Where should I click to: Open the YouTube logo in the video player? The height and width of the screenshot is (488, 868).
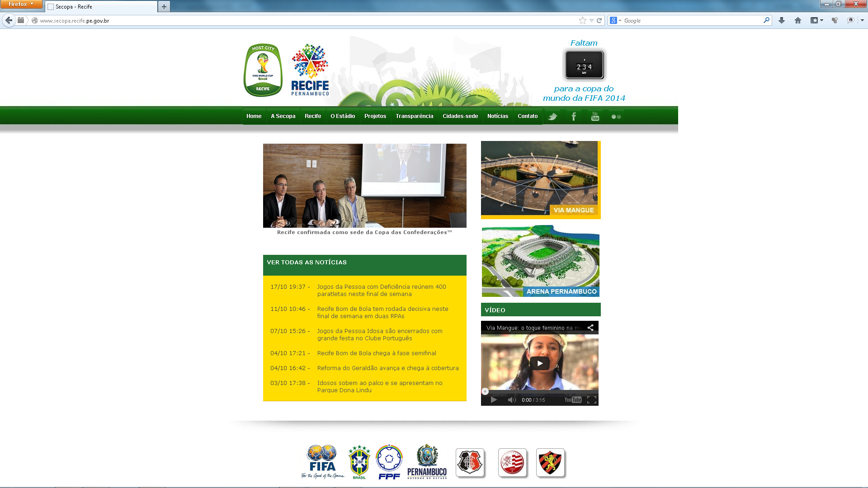tap(573, 400)
